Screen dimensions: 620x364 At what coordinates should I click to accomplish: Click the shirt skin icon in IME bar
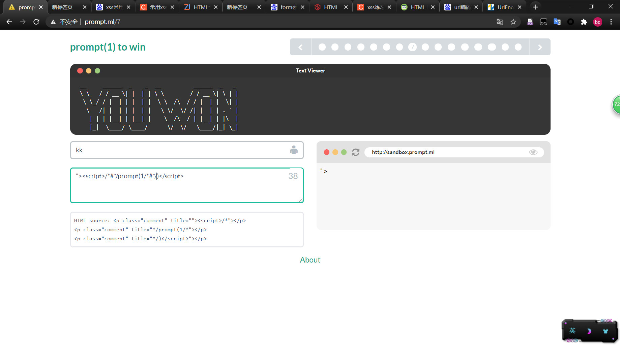point(606,331)
